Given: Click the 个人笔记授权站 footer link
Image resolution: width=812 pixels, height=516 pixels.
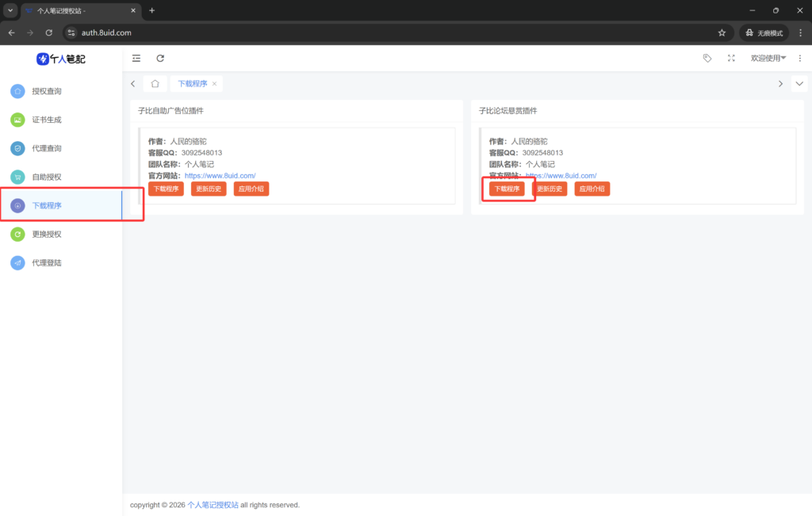Looking at the screenshot, I should pos(213,505).
